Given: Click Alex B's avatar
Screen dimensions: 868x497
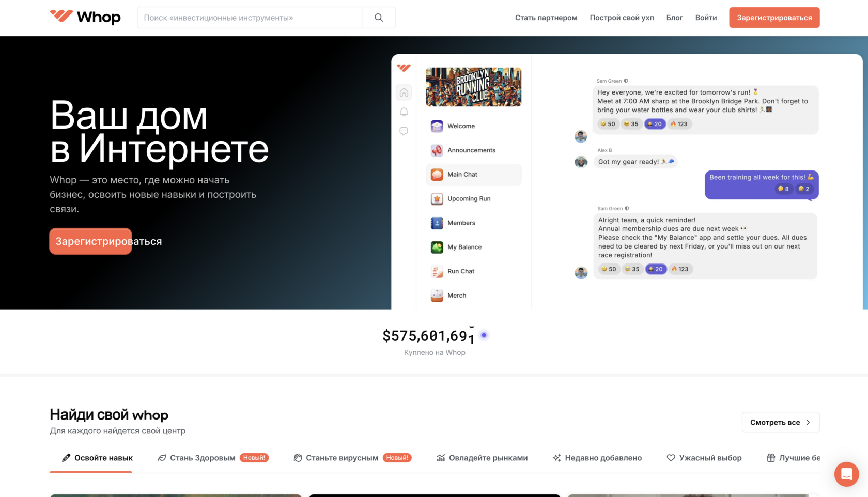Looking at the screenshot, I should [x=581, y=162].
